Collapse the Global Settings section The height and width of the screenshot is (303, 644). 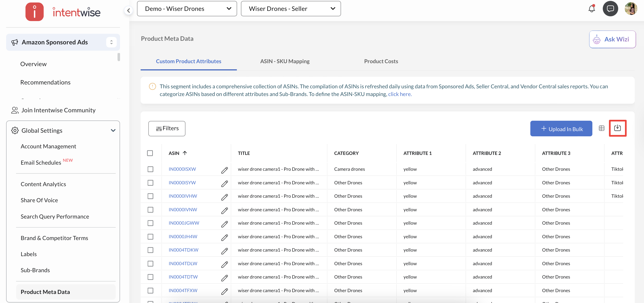pos(113,130)
